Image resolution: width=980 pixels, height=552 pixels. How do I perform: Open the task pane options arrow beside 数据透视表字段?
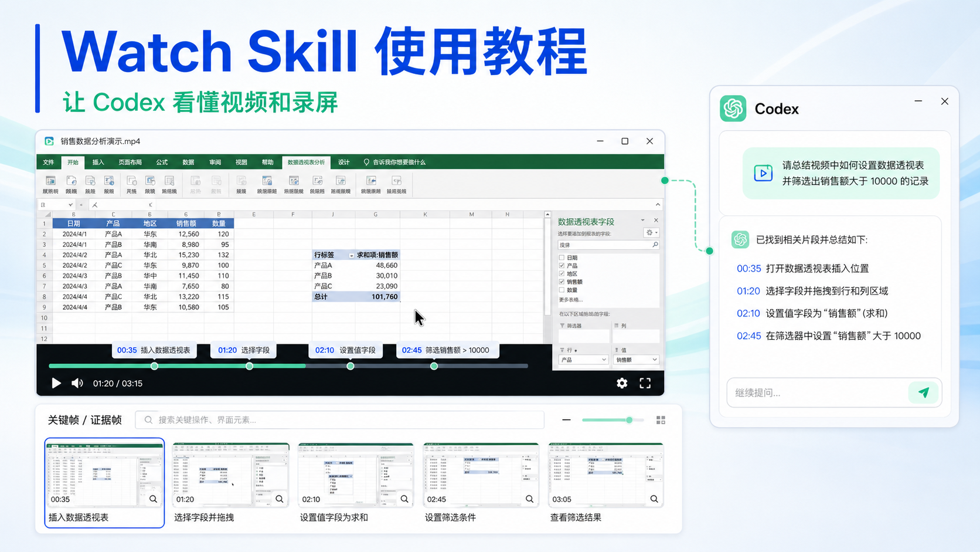click(x=643, y=221)
